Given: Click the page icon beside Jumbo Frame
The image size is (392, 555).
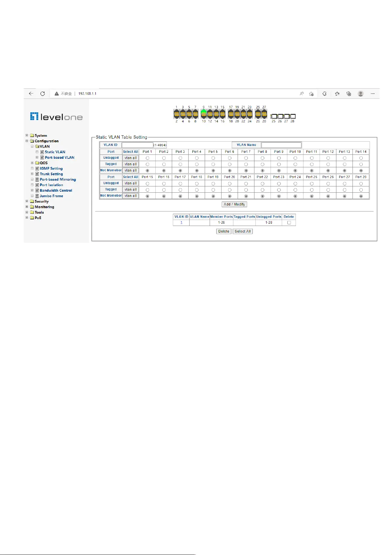Looking at the screenshot, I should pyautogui.click(x=37, y=196).
